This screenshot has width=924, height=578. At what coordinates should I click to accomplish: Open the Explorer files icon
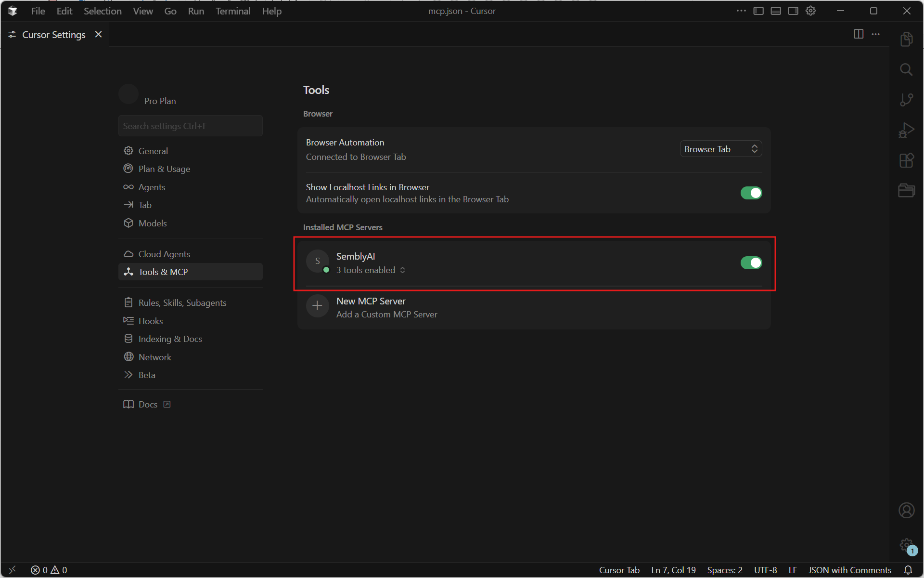[906, 39]
